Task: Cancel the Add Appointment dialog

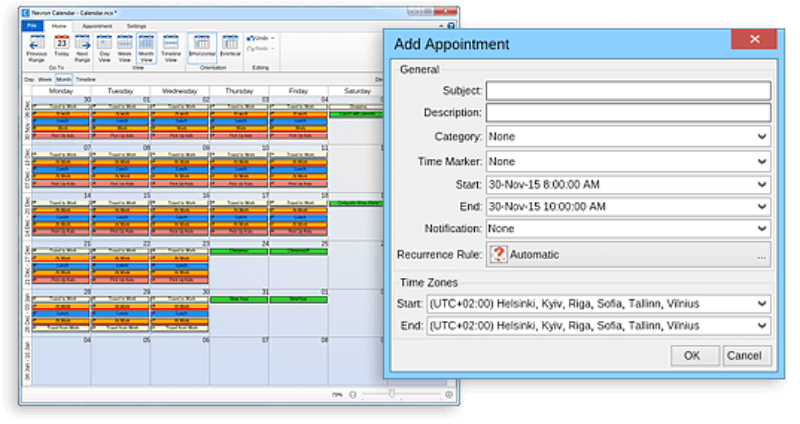Action: click(744, 355)
